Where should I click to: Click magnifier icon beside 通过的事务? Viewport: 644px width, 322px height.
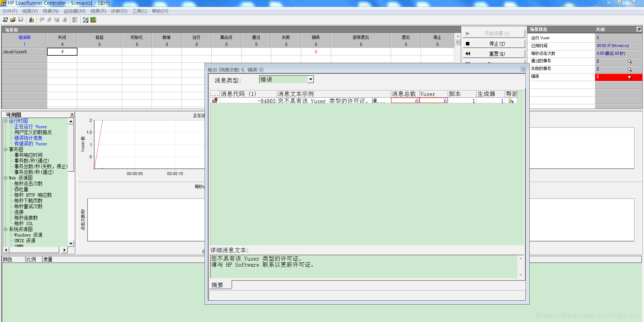click(x=630, y=61)
